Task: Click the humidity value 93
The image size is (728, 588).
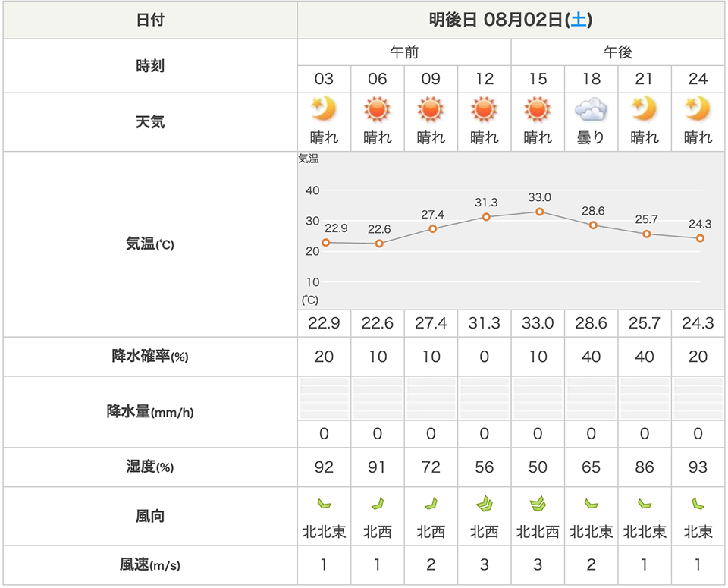Action: (698, 467)
